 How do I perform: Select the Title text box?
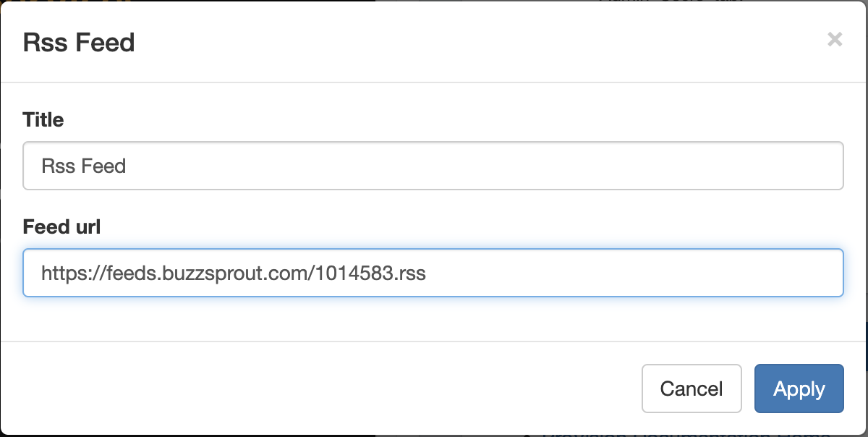click(x=433, y=166)
